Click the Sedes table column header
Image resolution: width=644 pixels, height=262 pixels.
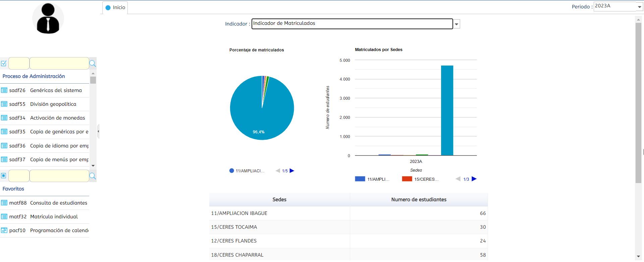coord(279,200)
